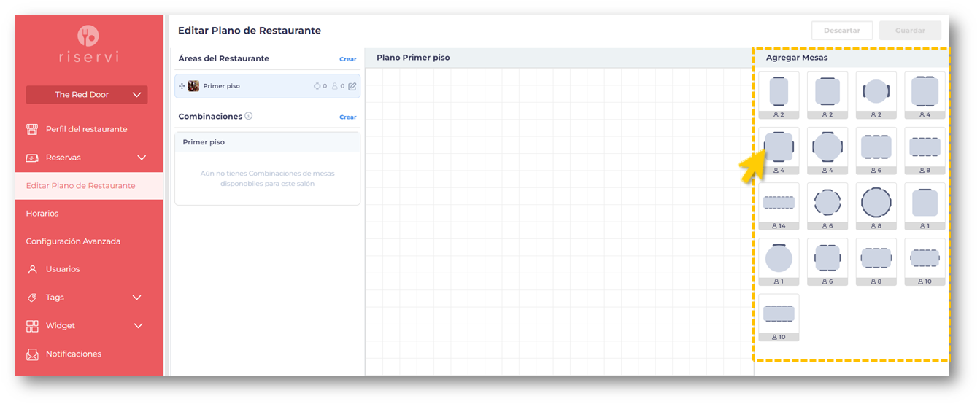Click the Agregar Mesas heading
This screenshot has width=980, height=412.
(x=797, y=58)
